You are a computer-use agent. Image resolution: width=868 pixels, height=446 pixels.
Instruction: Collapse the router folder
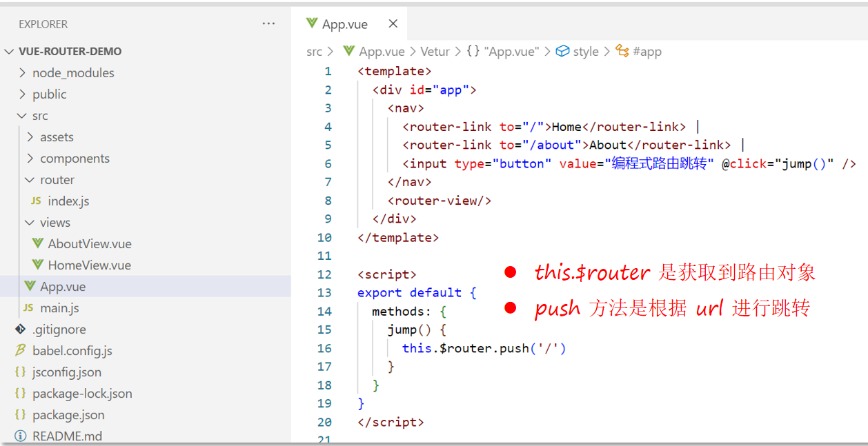[x=30, y=180]
